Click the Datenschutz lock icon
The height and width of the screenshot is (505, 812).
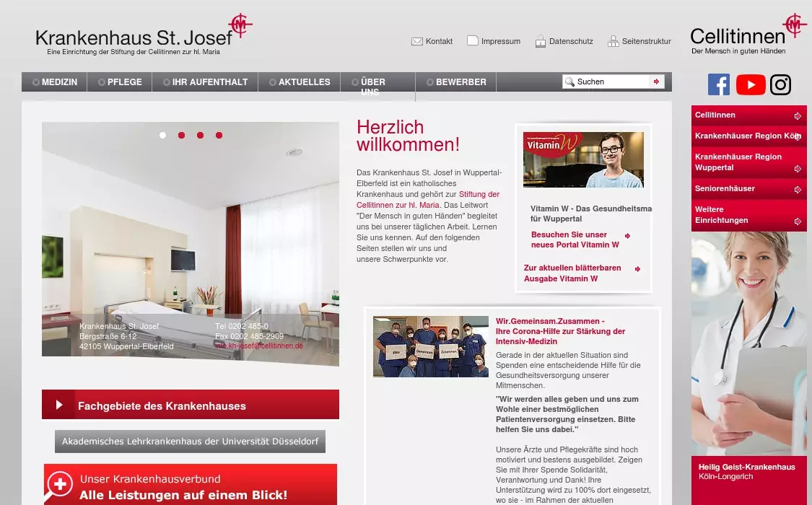pyautogui.click(x=541, y=41)
